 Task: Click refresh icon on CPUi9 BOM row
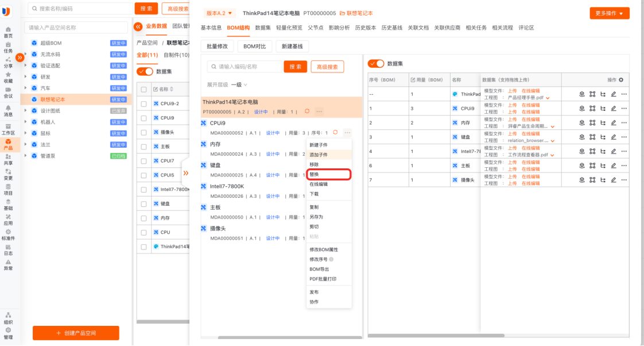click(335, 132)
